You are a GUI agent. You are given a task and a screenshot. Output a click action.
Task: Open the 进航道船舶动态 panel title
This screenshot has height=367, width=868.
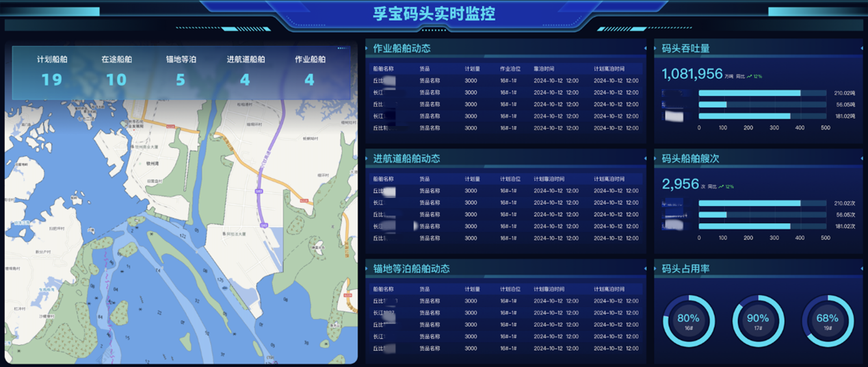click(406, 158)
